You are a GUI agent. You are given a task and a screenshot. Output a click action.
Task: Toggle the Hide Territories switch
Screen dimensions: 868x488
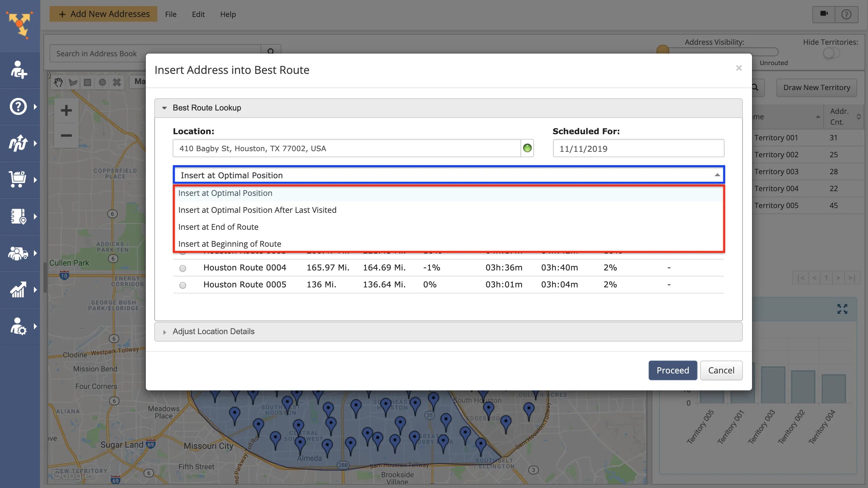point(831,53)
